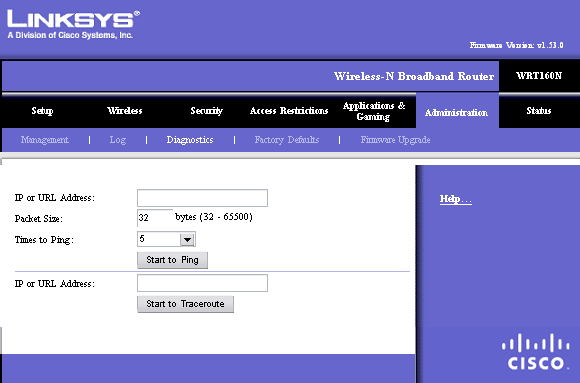The image size is (580, 383).
Task: Click the Start to Traceroute button
Action: tap(185, 304)
